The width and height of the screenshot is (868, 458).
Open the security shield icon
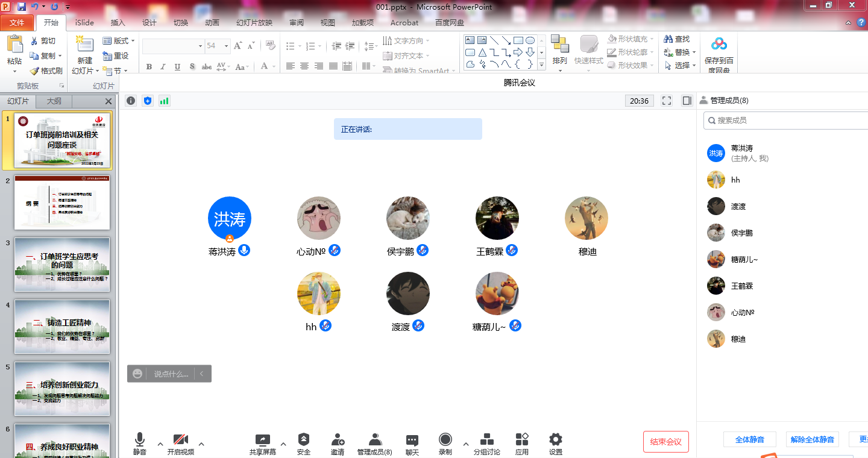click(x=304, y=440)
